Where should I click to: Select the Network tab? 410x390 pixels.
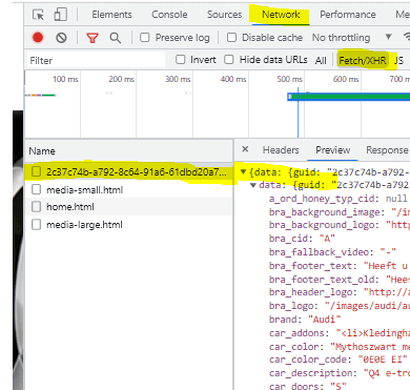[281, 14]
